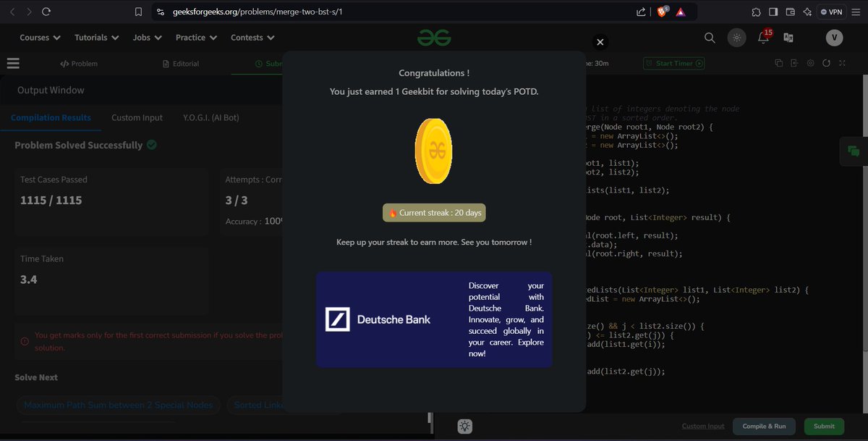Open the editor settings gear icon
The image size is (868, 441).
point(810,63)
